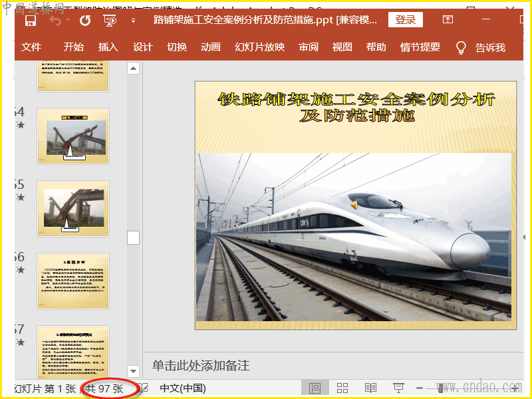Select slide 57 thumbnail
This screenshot has width=532, height=399.
tap(73, 352)
